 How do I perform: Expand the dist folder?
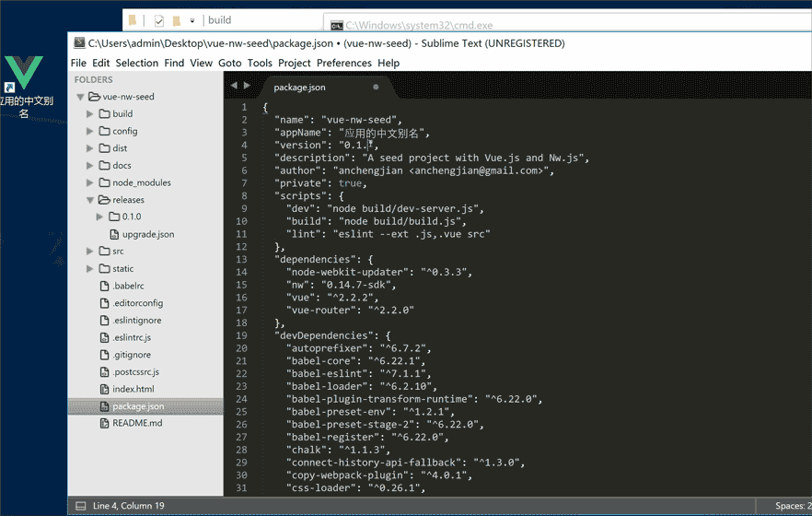(89, 148)
